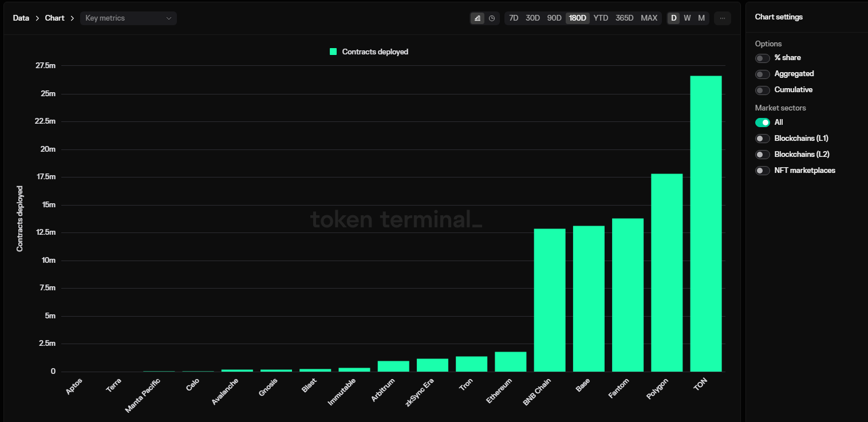
Task: Click the Celo axis label
Action: [192, 384]
